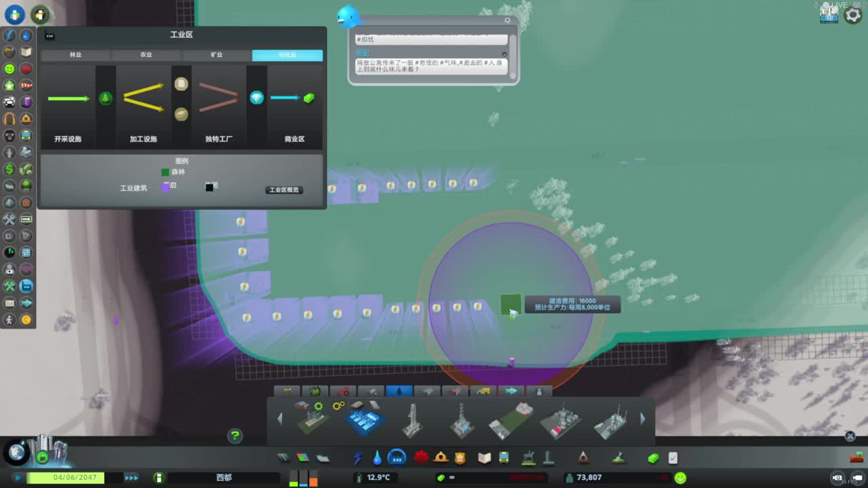Switch to the 农业 farming tab
This screenshot has height=488, width=868.
click(x=146, y=55)
